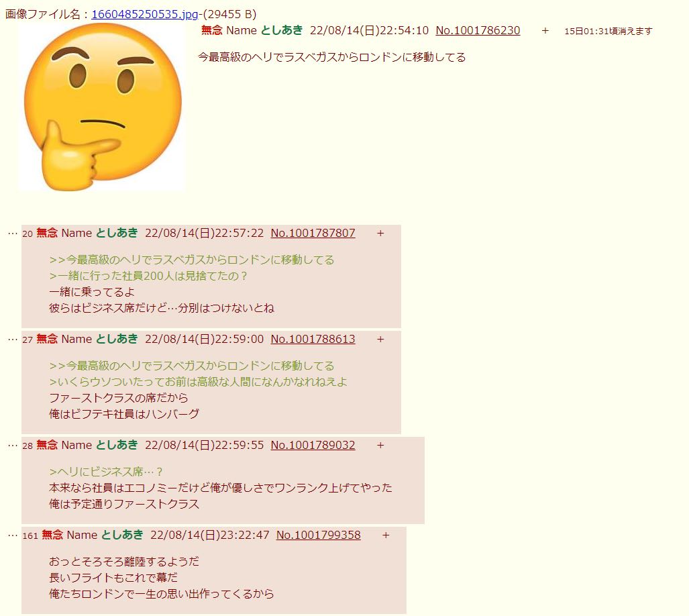Click the plus next to No.1001788613

point(380,339)
